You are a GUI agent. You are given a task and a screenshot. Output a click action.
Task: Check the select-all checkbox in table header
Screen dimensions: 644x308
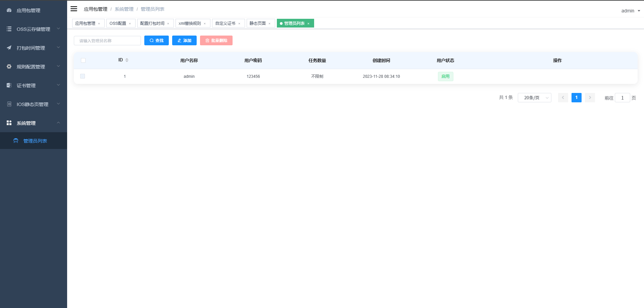click(83, 60)
